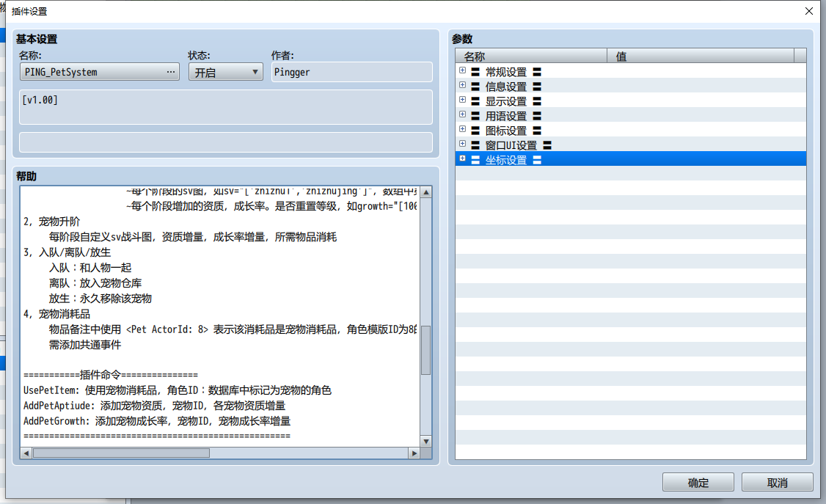Select the 用语设置 row
The width and height of the screenshot is (826, 504).
coord(631,114)
